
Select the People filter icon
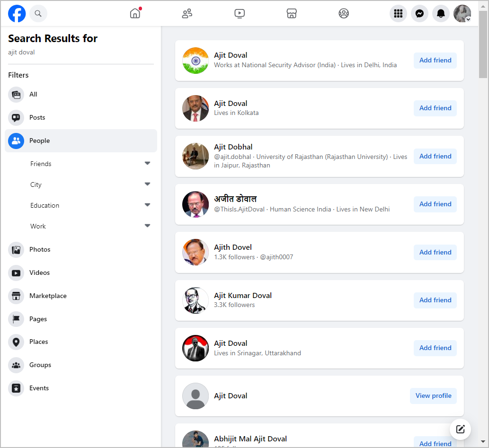16,141
